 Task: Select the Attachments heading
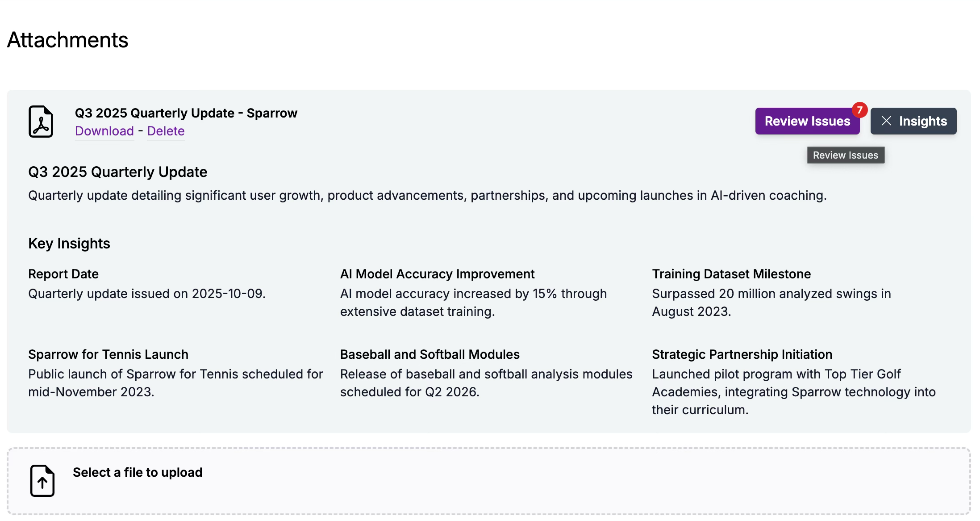pos(67,40)
